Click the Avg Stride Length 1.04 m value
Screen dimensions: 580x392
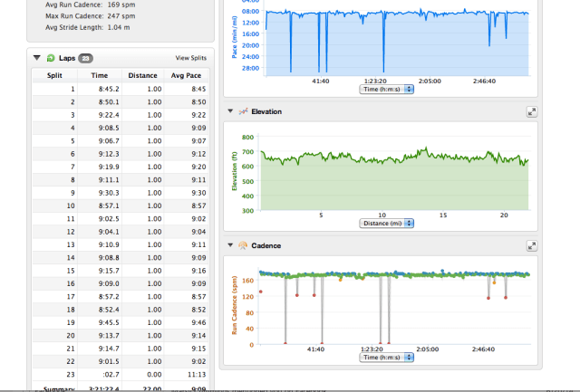119,27
